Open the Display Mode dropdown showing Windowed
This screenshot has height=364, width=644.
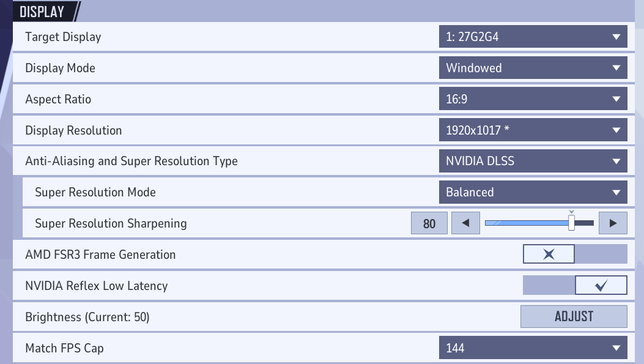coord(532,68)
